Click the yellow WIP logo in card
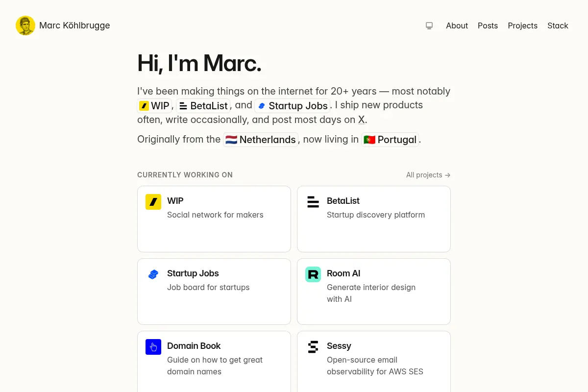Viewport: 588px width, 392px height. [x=153, y=202]
